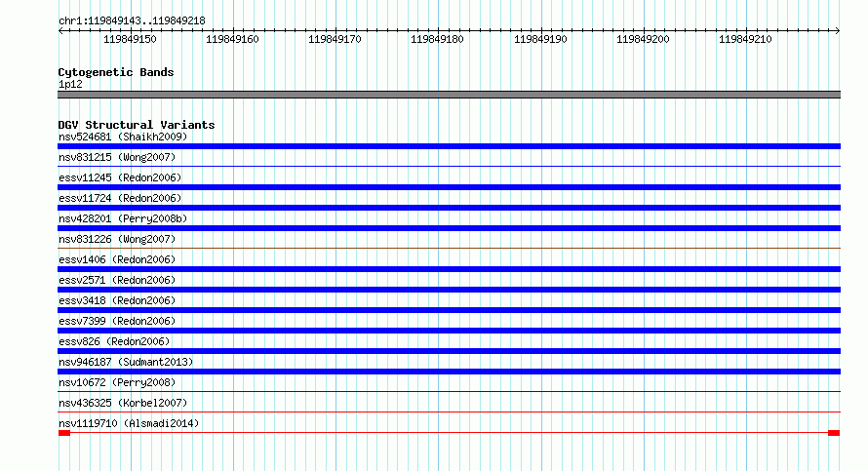868x471 pixels.
Task: Click the right arrowhead of the ruler
Action: click(x=838, y=30)
